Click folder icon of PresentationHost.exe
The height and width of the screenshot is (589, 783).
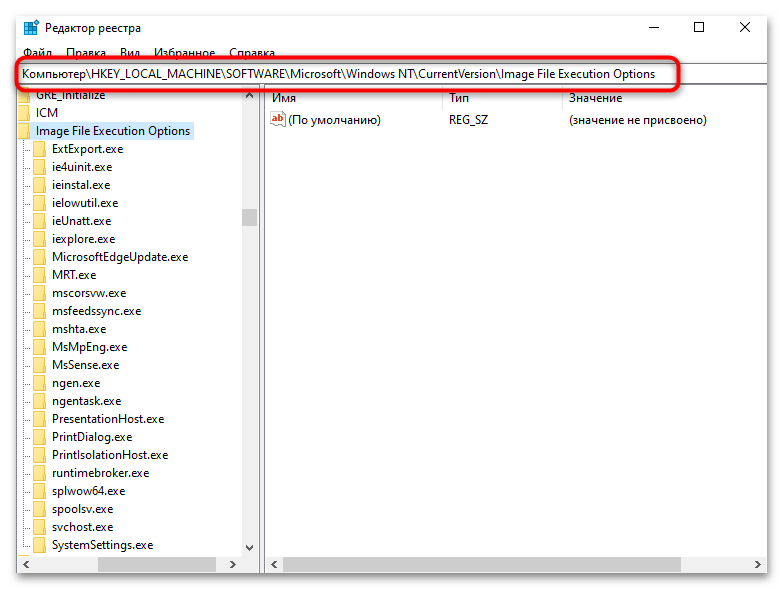pos(39,419)
